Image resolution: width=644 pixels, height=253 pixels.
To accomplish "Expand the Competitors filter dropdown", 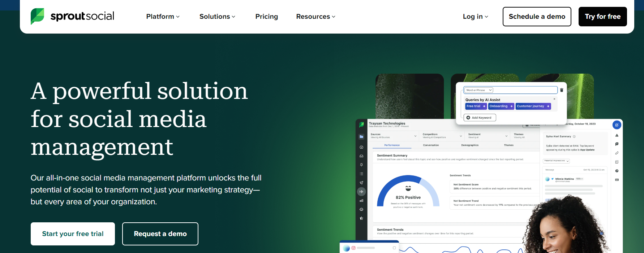I will click(442, 136).
